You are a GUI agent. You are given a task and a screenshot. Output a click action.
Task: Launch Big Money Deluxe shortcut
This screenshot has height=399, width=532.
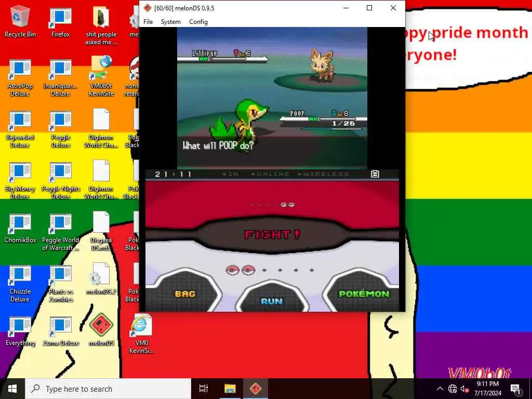pyautogui.click(x=20, y=181)
